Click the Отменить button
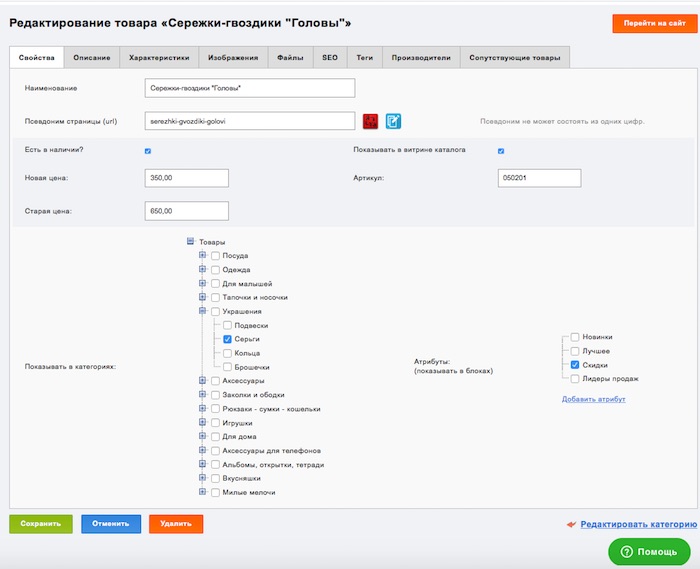Image resolution: width=700 pixels, height=569 pixels. pyautogui.click(x=111, y=524)
